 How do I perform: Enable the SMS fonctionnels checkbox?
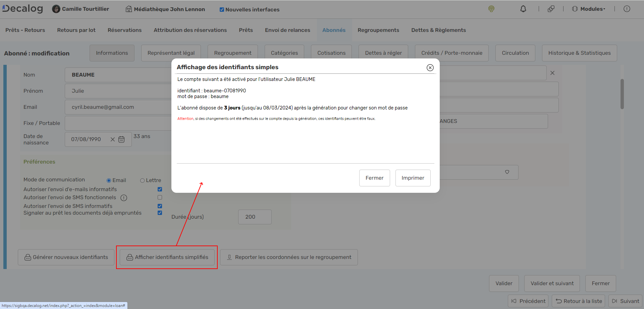[160, 197]
